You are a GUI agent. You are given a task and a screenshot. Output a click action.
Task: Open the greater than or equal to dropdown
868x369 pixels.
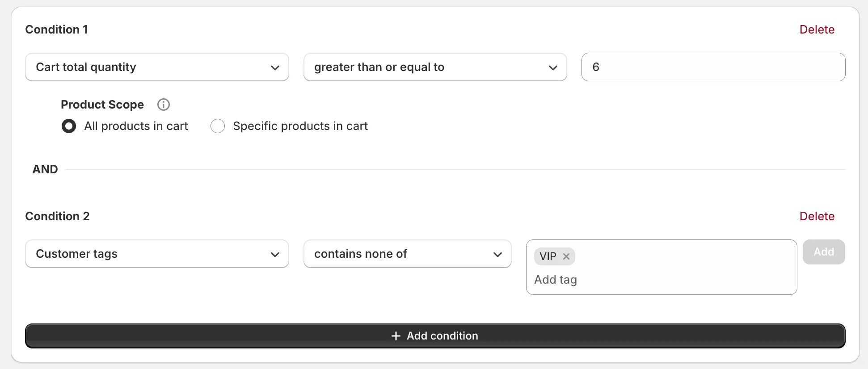coord(434,67)
